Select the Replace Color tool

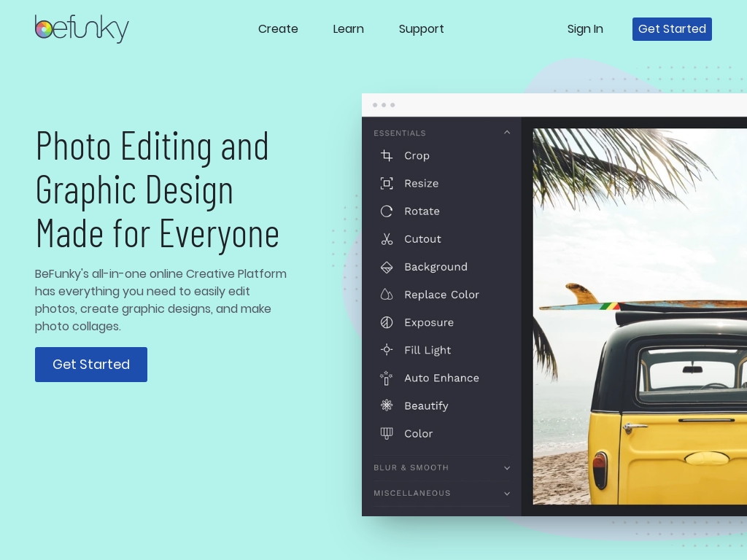point(441,295)
